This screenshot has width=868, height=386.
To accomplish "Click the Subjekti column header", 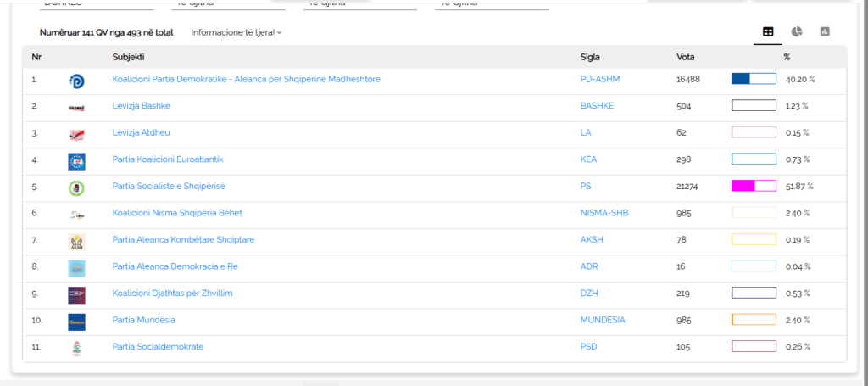I will tap(128, 57).
